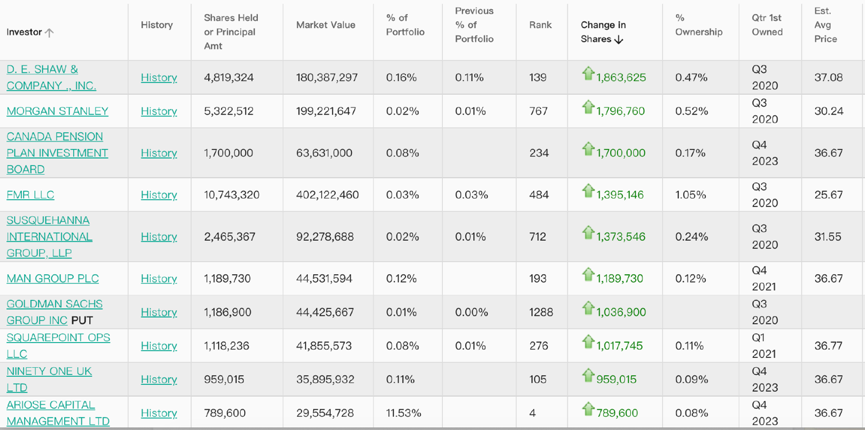Screen dimensions: 865x430
Task: Open History link for FMR LLC
Action: tap(158, 195)
